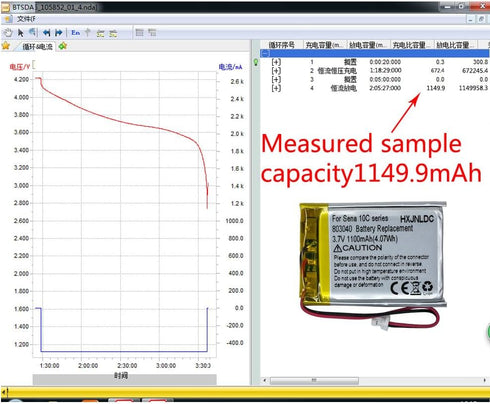
Task: Click the gray up arrow toolbar icon
Action: 88,32
